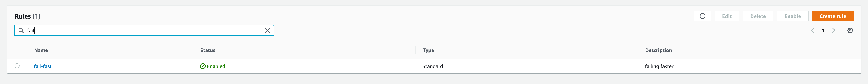
Task: Open the fail-fast rule link
Action: pyautogui.click(x=42, y=66)
